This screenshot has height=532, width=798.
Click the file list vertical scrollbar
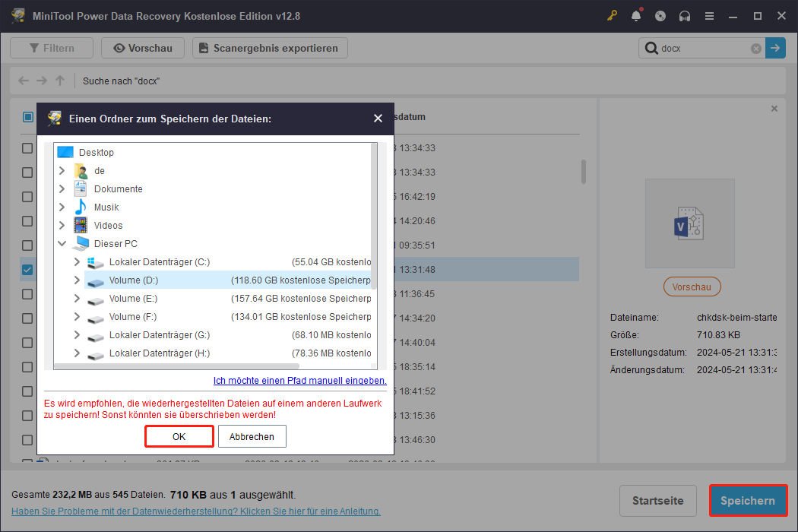[583, 172]
